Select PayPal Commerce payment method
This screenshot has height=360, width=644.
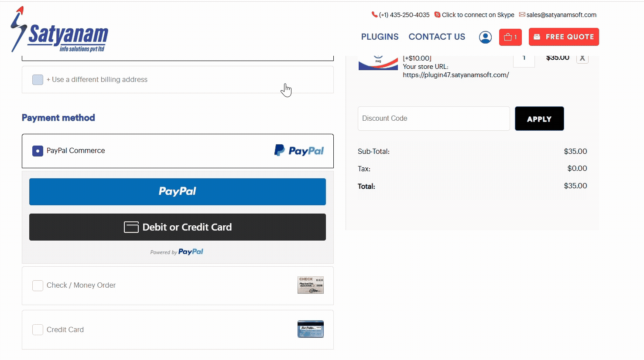[x=38, y=151]
